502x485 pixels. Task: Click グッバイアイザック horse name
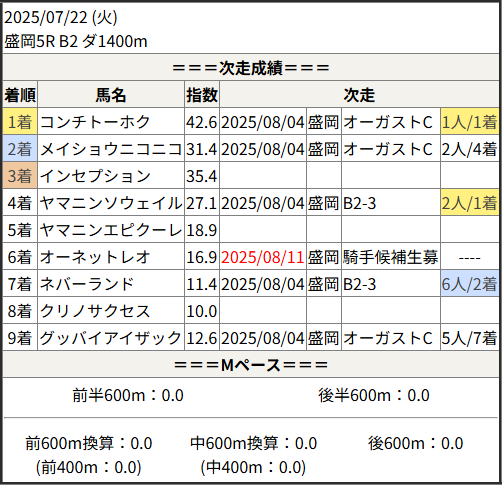110,338
